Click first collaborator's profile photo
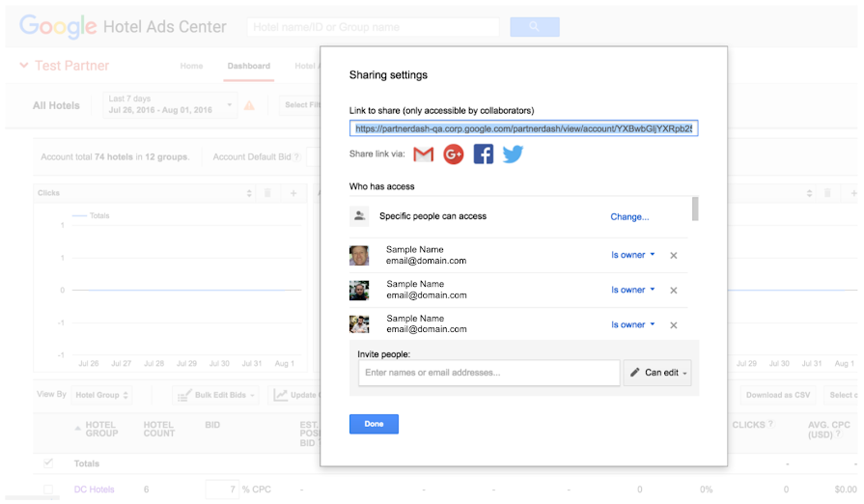864x504 pixels. (x=359, y=256)
